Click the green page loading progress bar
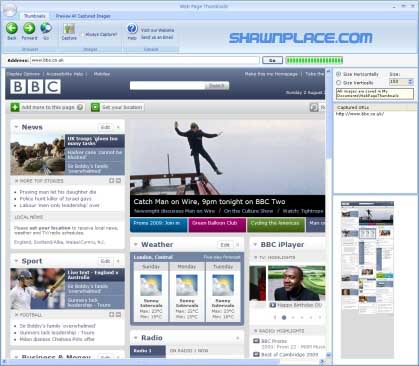 point(314,60)
